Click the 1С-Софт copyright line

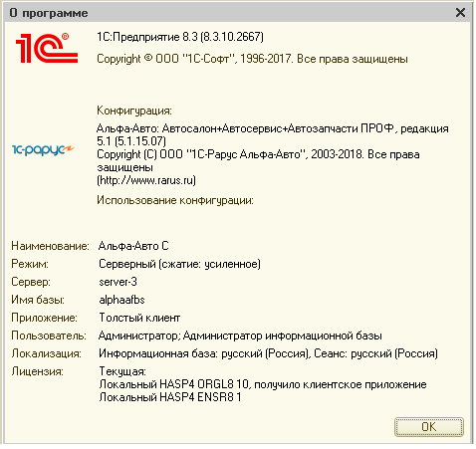[252, 59]
